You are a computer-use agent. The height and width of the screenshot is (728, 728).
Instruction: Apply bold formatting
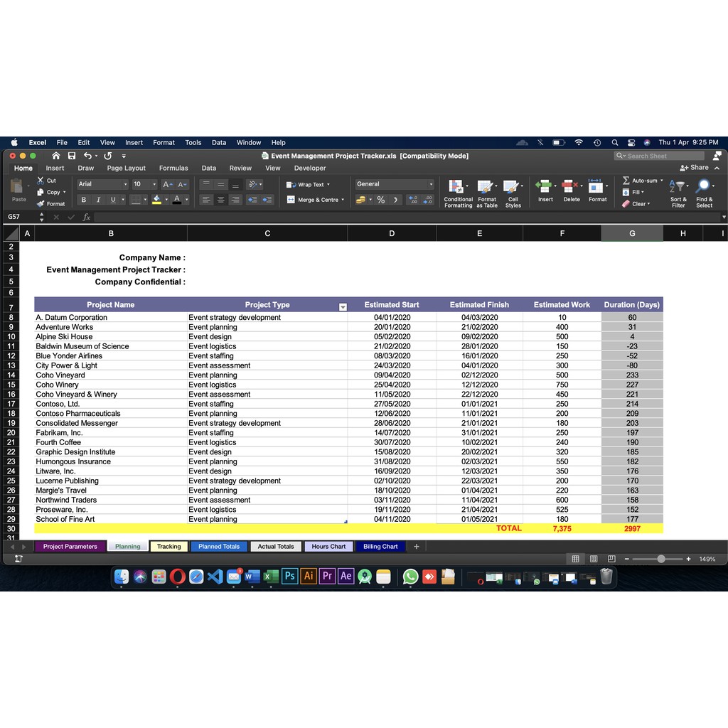click(x=84, y=200)
